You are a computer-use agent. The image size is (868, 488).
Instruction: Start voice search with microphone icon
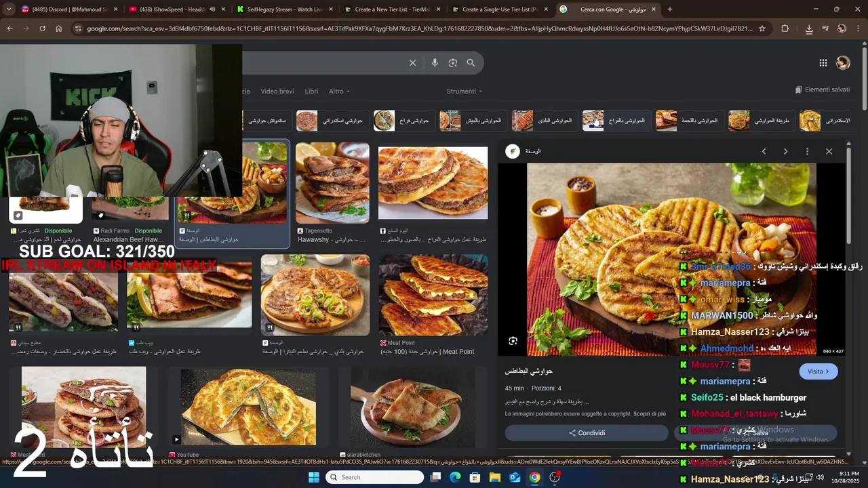click(x=435, y=63)
